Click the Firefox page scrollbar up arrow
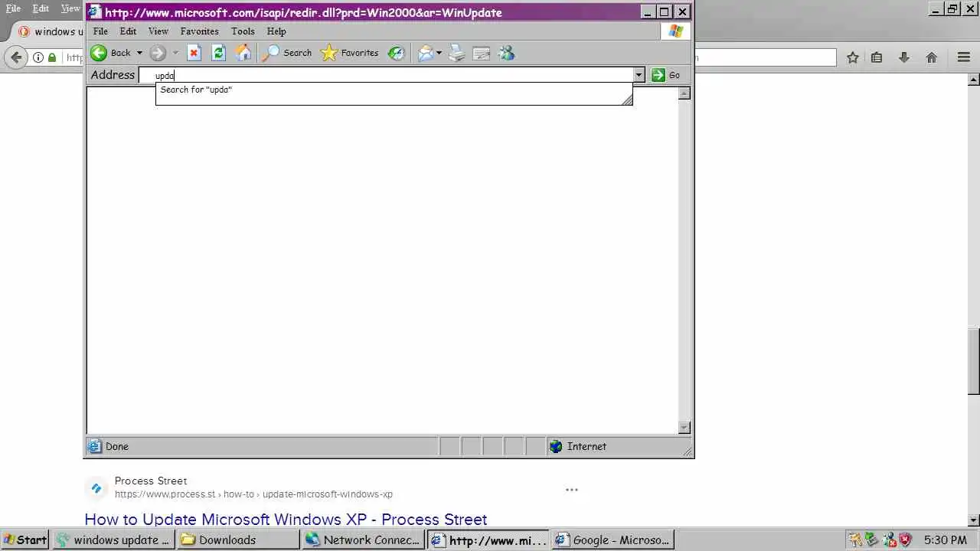The image size is (980, 551). 974,80
